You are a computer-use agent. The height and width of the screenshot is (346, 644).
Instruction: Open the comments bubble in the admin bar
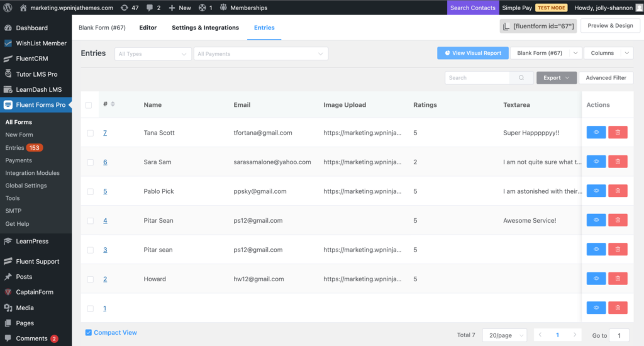coord(150,8)
